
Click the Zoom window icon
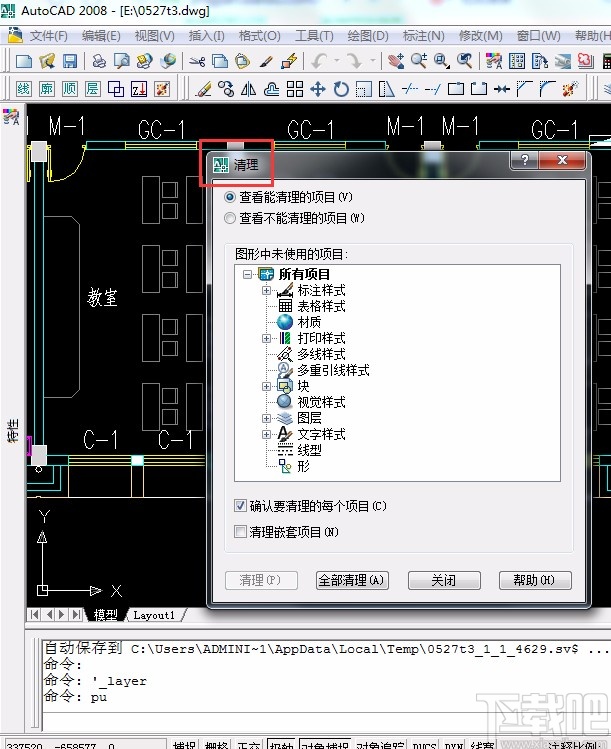pos(442,61)
